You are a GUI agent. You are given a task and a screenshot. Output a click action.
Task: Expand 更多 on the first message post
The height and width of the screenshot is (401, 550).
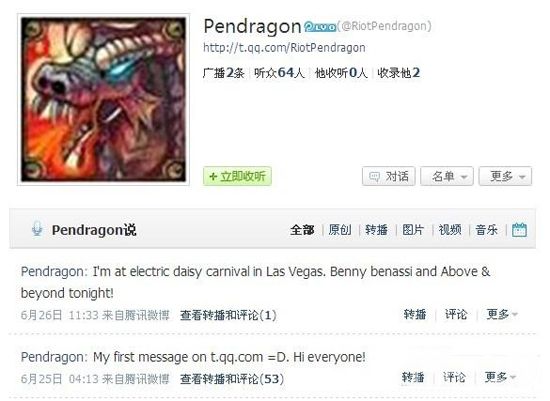pos(500,377)
